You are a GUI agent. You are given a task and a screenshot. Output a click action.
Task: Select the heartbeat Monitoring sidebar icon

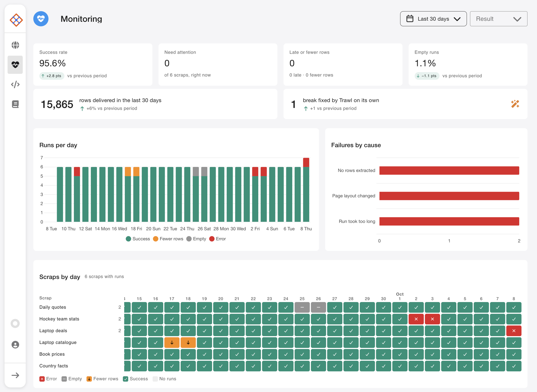15,65
